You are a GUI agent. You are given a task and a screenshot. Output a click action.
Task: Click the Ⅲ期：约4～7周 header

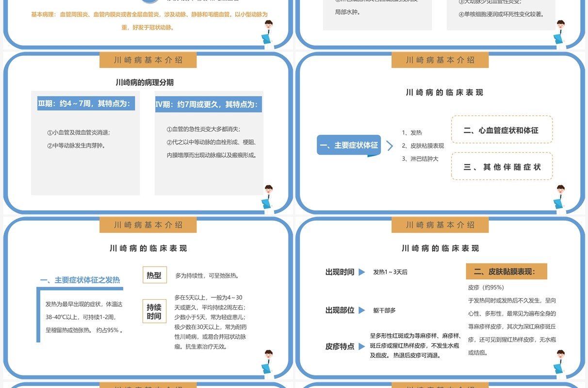click(x=85, y=103)
